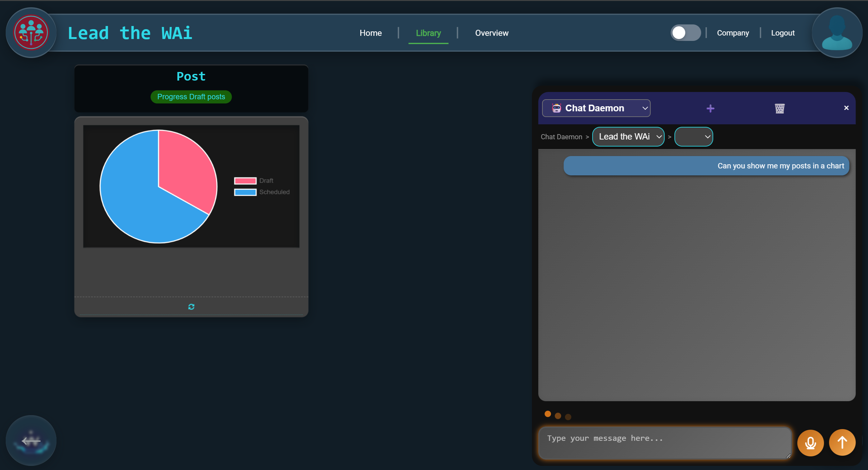Open the floating assistant icon bottom-left
This screenshot has height=470, width=868.
point(31,441)
